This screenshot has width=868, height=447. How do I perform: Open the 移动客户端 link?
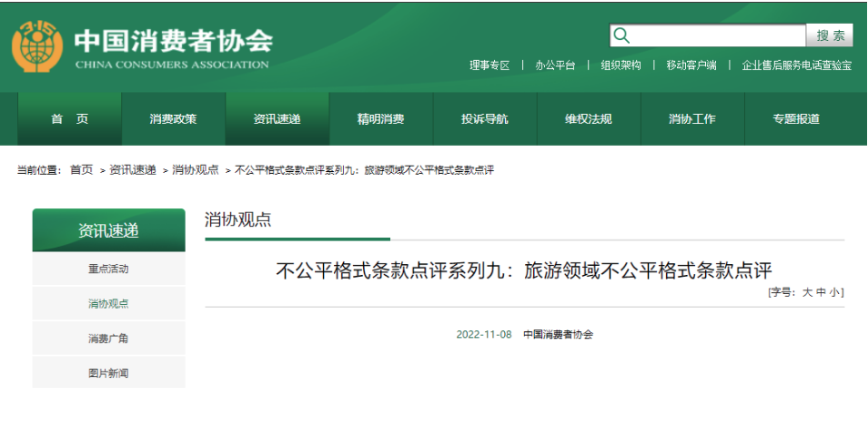point(691,66)
